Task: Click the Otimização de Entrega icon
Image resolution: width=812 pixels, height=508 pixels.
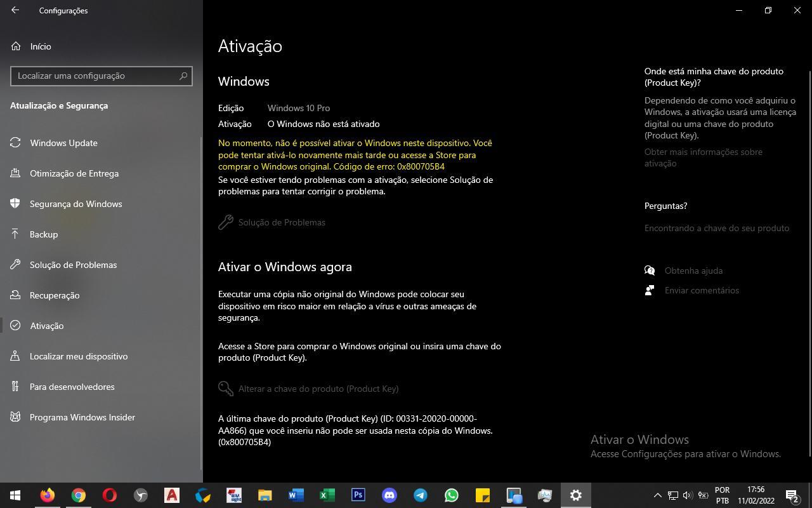Action: tap(16, 173)
